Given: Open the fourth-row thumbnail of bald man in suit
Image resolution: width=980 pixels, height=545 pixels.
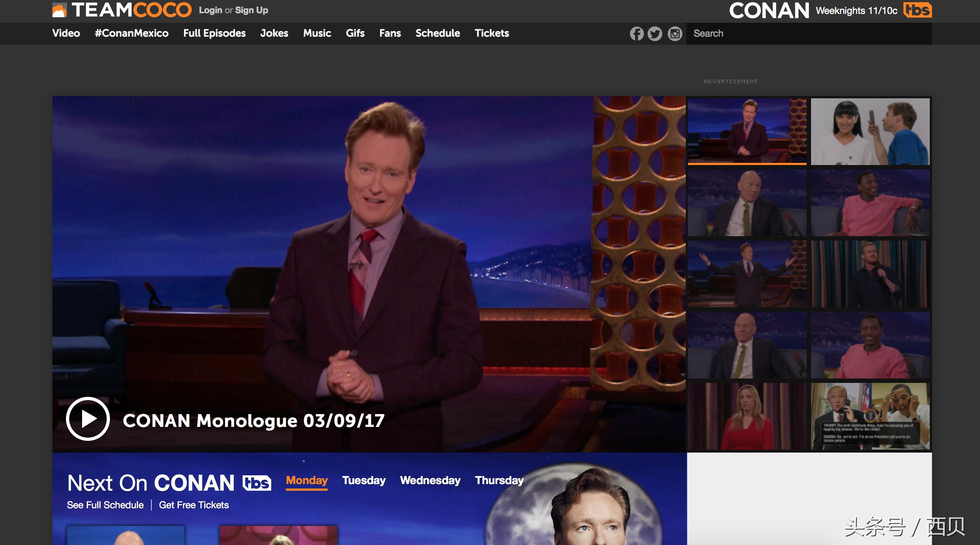Looking at the screenshot, I should coord(747,345).
